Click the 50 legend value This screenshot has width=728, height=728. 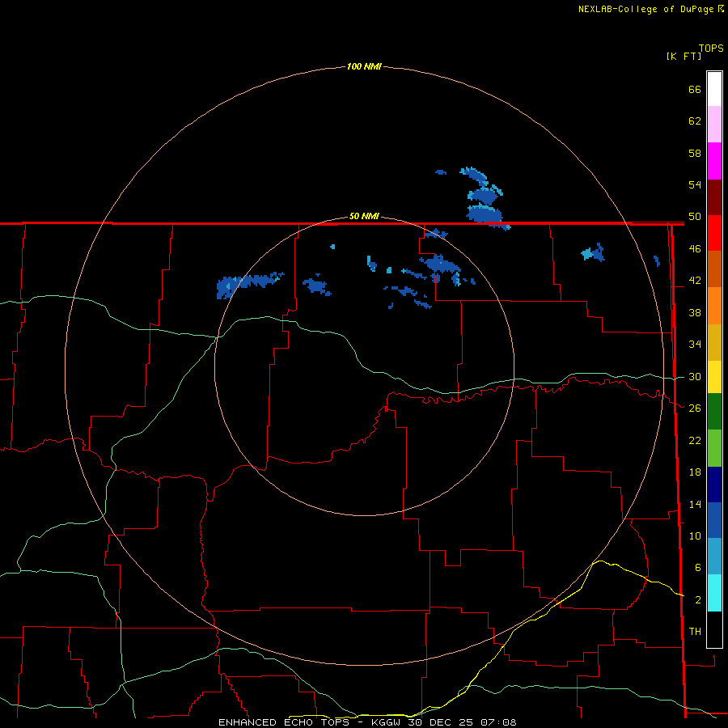click(695, 217)
